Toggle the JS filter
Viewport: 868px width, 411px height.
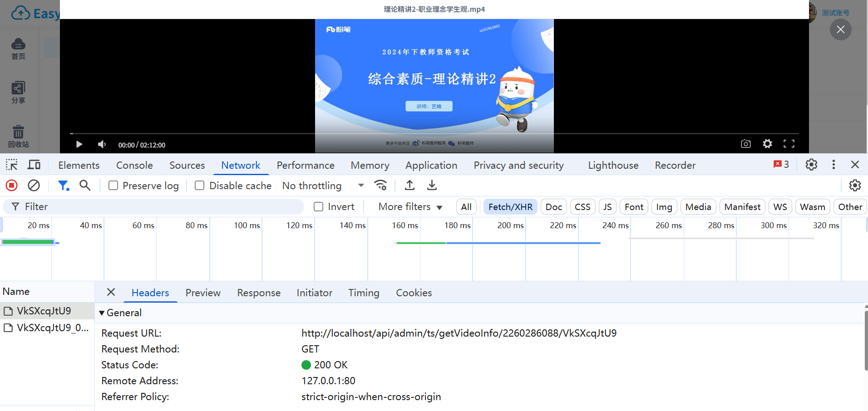point(607,207)
